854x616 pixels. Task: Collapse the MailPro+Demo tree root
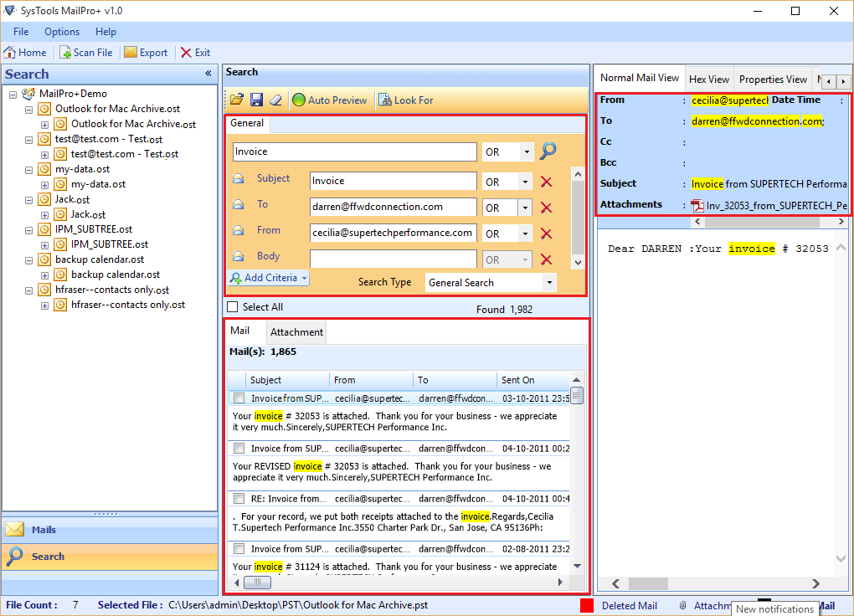(x=13, y=95)
